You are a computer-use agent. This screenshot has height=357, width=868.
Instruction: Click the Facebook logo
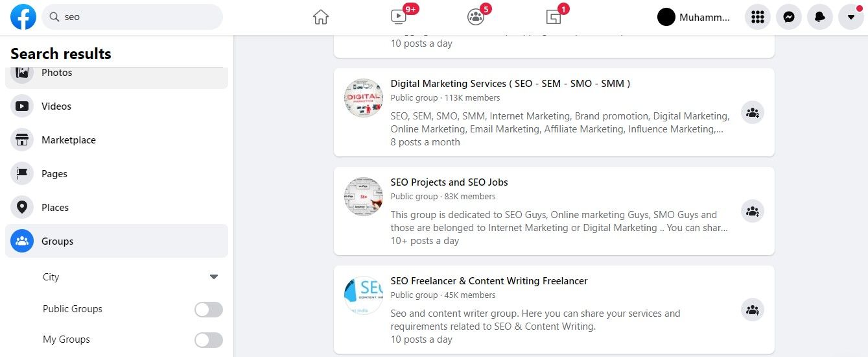[23, 17]
